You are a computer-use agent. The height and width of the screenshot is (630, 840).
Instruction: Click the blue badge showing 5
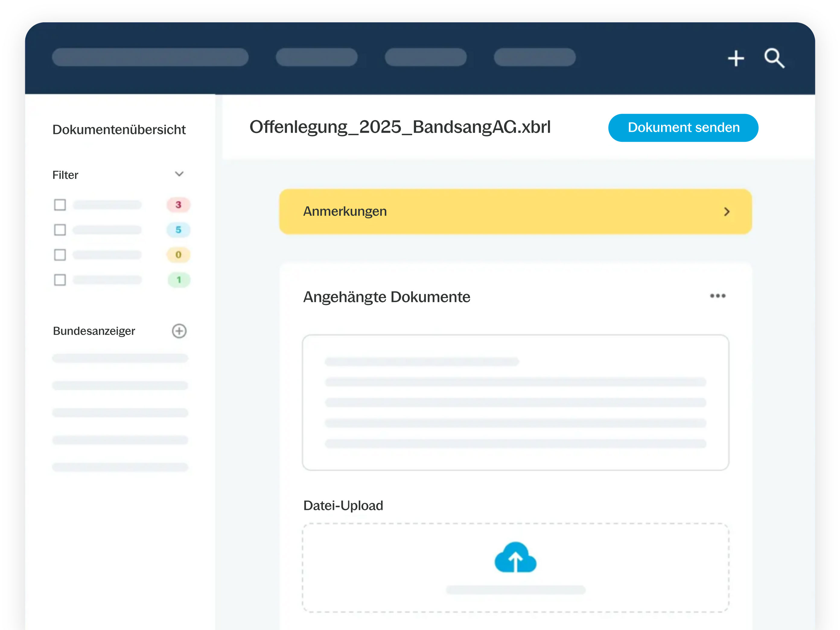pos(179,230)
